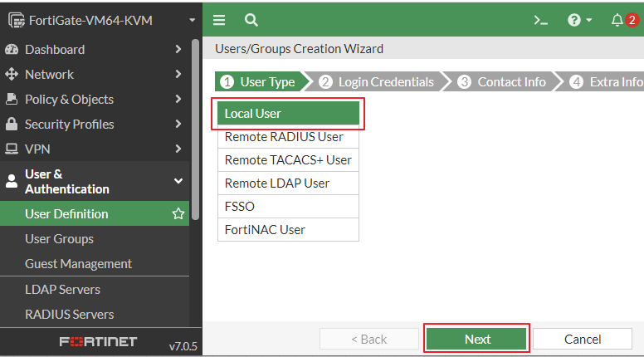Open RADIUS Servers in the sidebar

[x=70, y=315]
